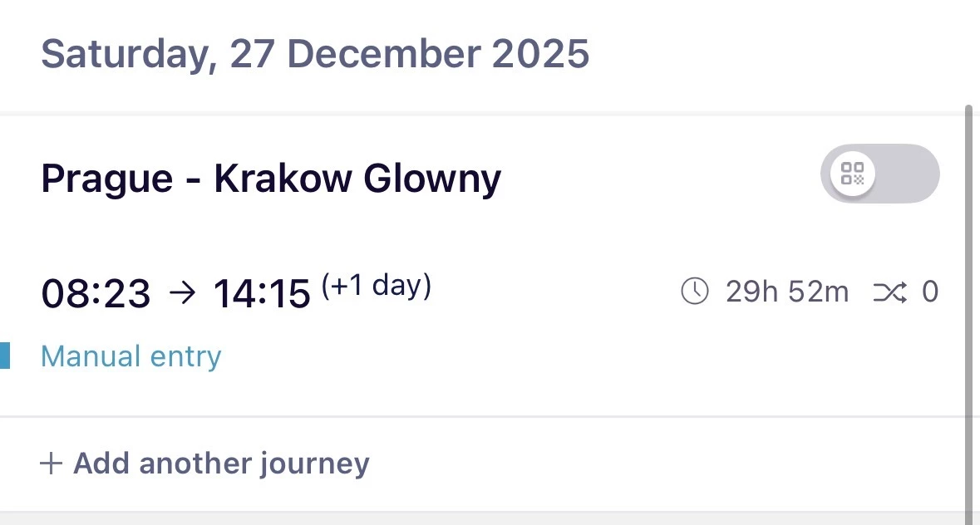Click the blue marker at the left edge
Screen dimensions: 980x525
click(5, 356)
